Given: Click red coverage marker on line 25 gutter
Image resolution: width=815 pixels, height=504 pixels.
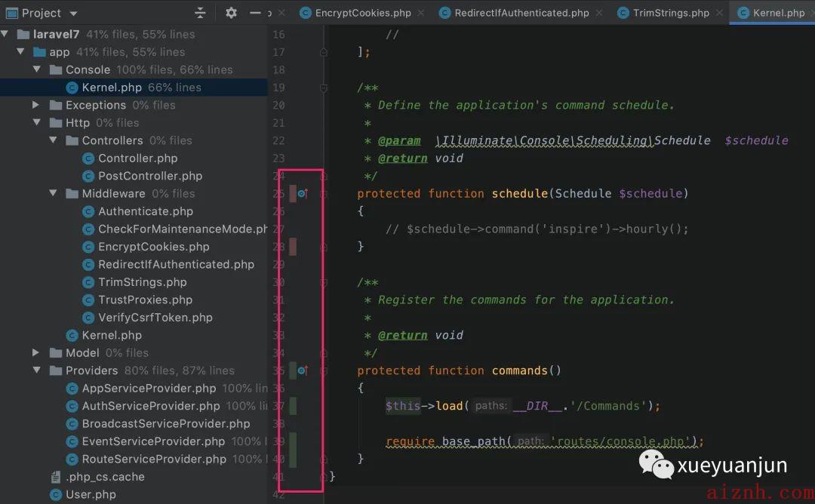Looking at the screenshot, I should pyautogui.click(x=293, y=194).
